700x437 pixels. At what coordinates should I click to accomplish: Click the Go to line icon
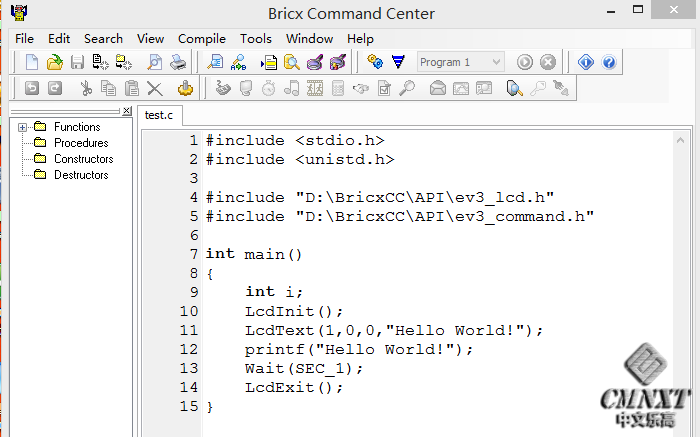(269, 62)
